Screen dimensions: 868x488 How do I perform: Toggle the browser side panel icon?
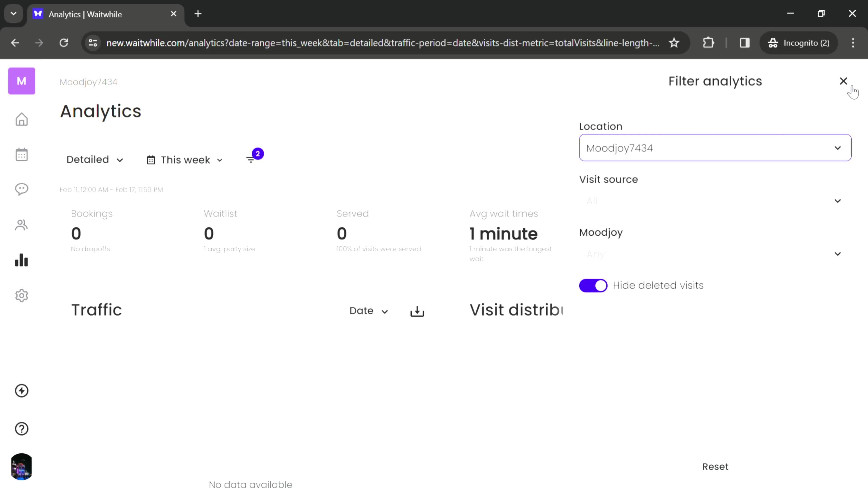(744, 43)
